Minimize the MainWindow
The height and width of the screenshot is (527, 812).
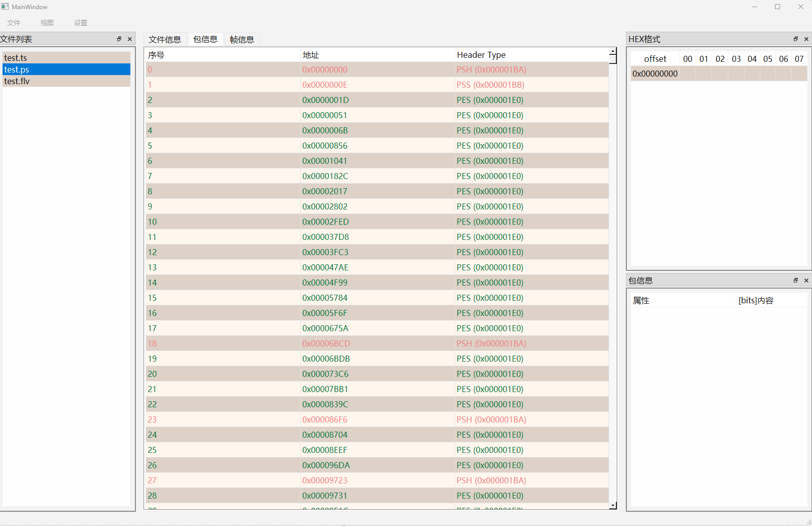tap(755, 7)
